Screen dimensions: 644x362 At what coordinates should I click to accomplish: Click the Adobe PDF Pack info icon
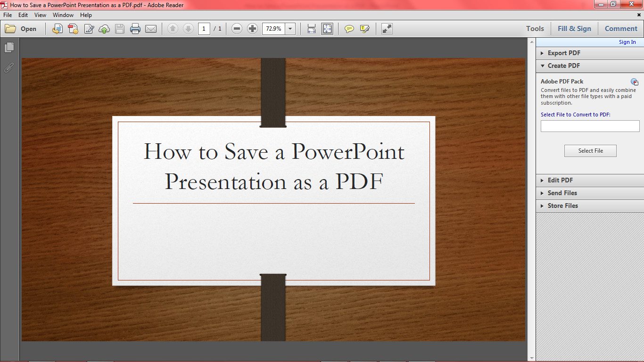click(x=635, y=82)
